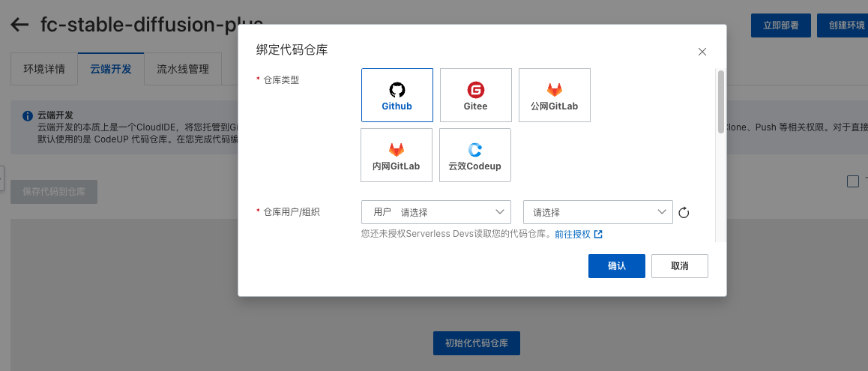Click the blue info icon beside 云端开发
Viewport: 868px width, 371px height.
[x=27, y=115]
